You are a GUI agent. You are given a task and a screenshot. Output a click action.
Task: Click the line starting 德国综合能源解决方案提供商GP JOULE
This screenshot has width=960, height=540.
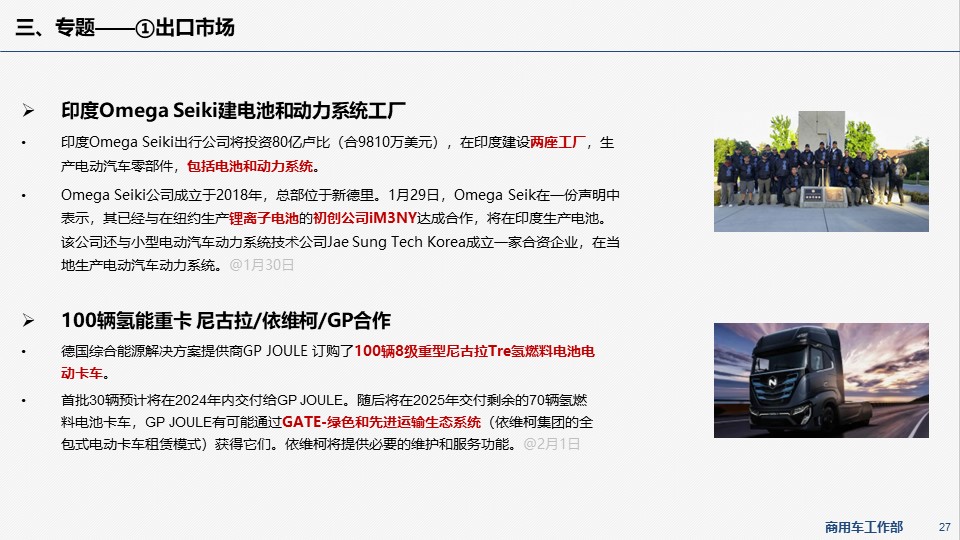328,351
